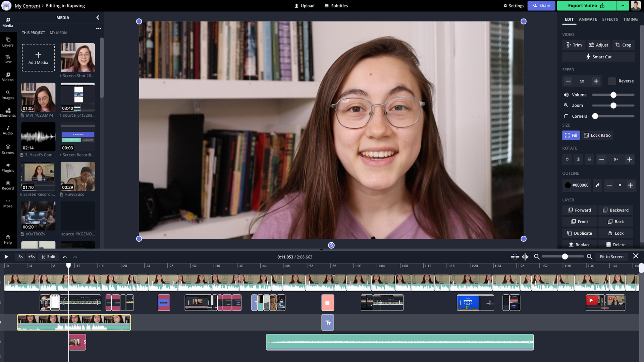
Task: Switch to the Animate tab
Action: [587, 19]
